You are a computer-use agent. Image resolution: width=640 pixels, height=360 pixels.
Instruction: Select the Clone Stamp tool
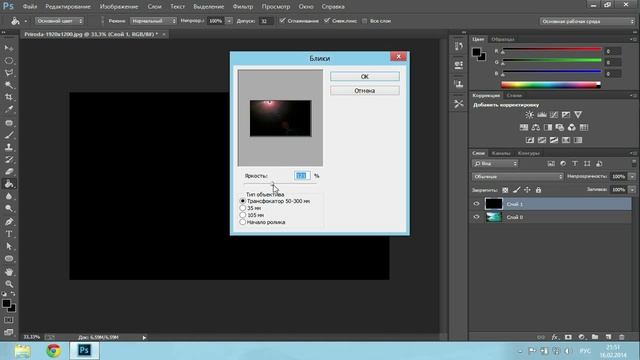click(x=9, y=147)
